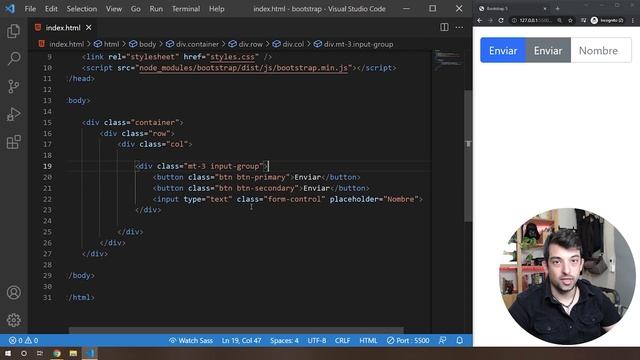This screenshot has height=360, width=640.
Task: Split the editor to the right
Action: tap(444, 27)
